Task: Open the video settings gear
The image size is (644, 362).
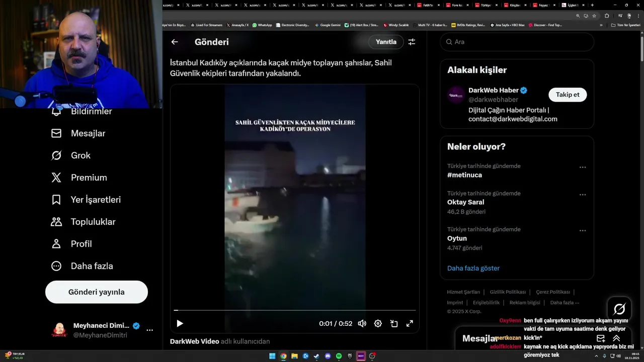Action: point(378,323)
